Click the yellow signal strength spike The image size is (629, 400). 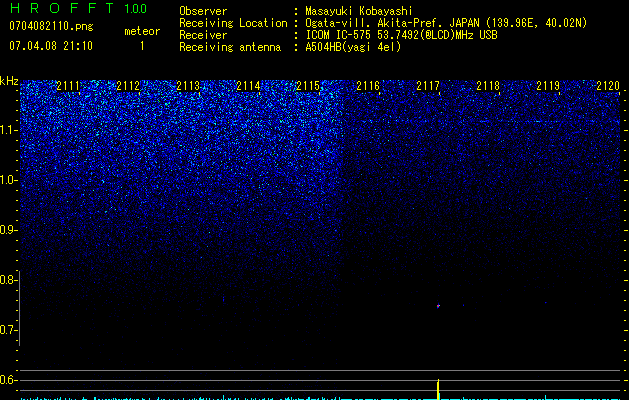point(438,389)
